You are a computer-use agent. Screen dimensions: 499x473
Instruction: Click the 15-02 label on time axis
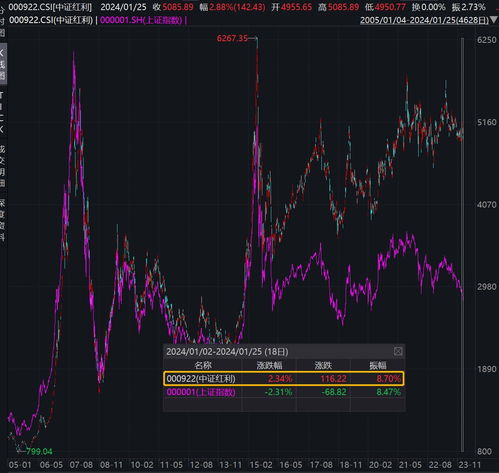tap(261, 464)
